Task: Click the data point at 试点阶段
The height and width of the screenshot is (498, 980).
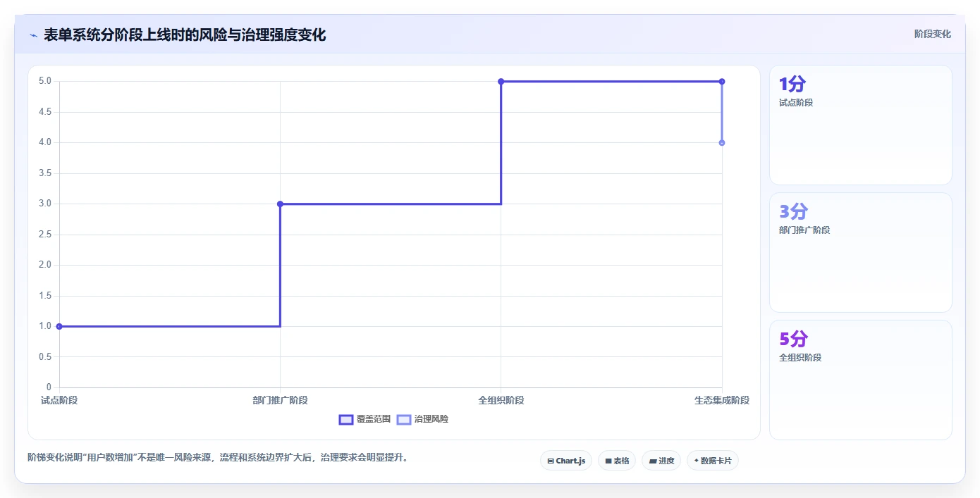Action: [59, 326]
